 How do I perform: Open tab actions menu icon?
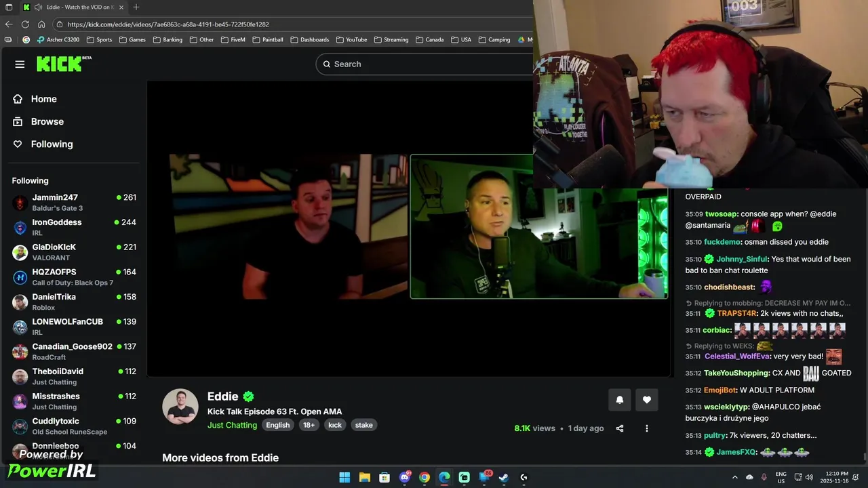coord(8,7)
